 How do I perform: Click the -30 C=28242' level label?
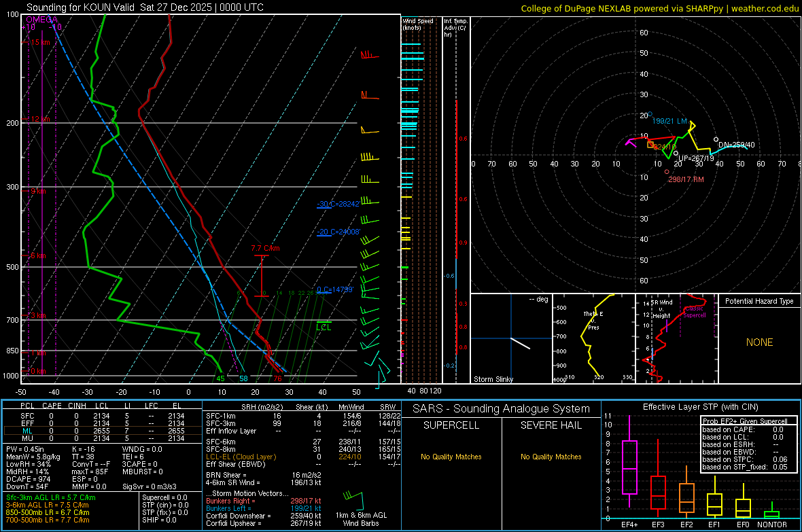pyautogui.click(x=338, y=204)
